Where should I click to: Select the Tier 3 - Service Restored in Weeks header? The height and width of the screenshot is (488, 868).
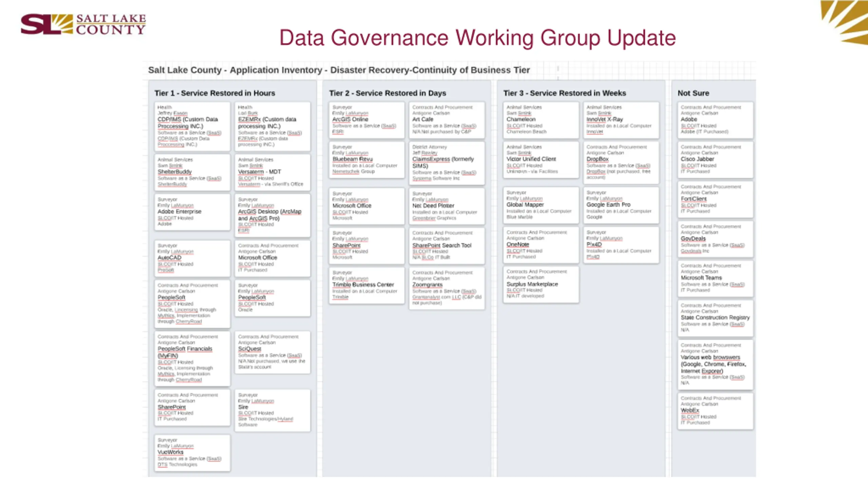click(565, 93)
